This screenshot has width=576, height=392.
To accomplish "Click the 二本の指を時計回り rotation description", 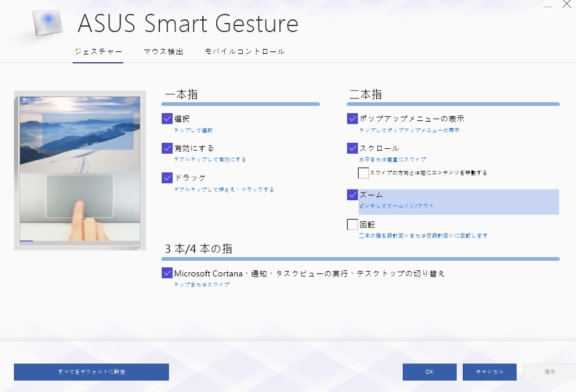I will pos(423,236).
